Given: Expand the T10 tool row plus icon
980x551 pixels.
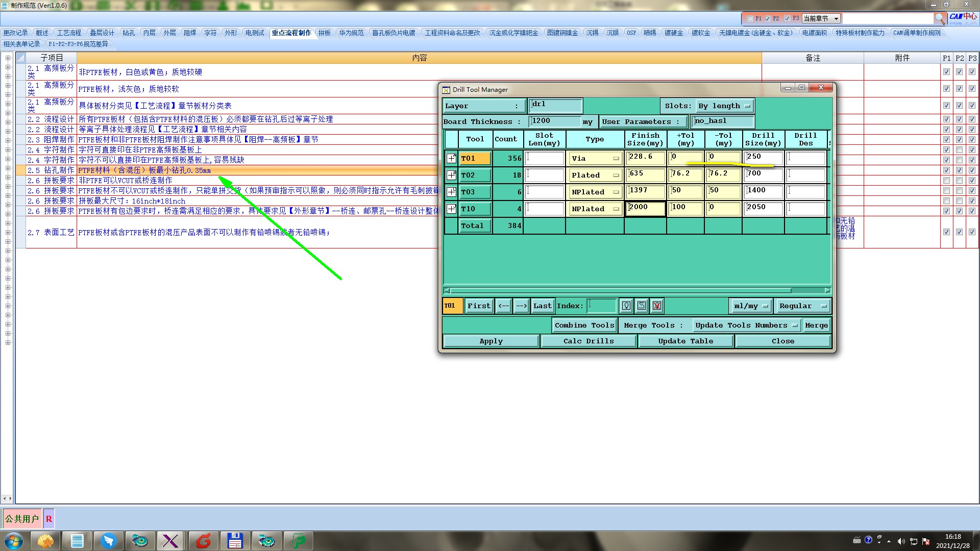Looking at the screenshot, I should tap(451, 209).
